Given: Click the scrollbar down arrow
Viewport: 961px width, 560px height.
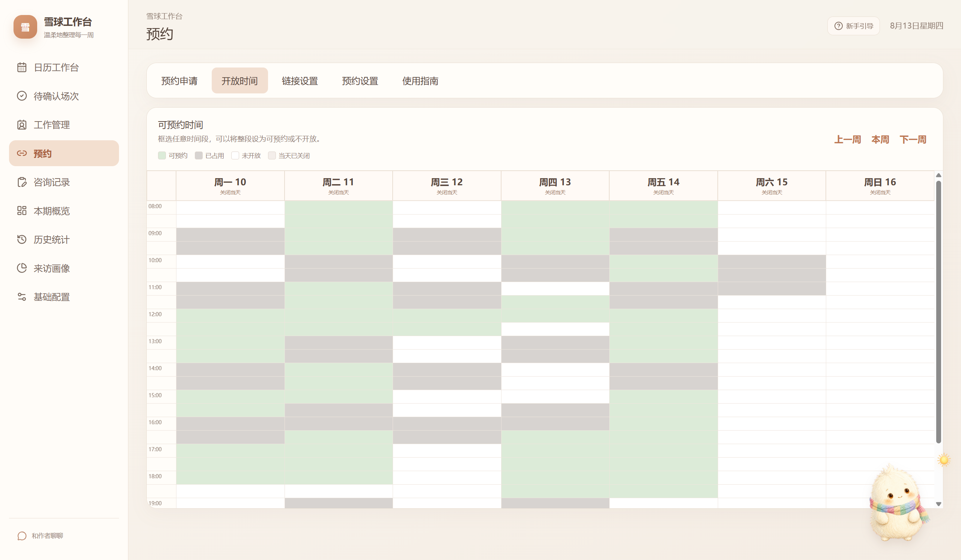Looking at the screenshot, I should pos(938,504).
